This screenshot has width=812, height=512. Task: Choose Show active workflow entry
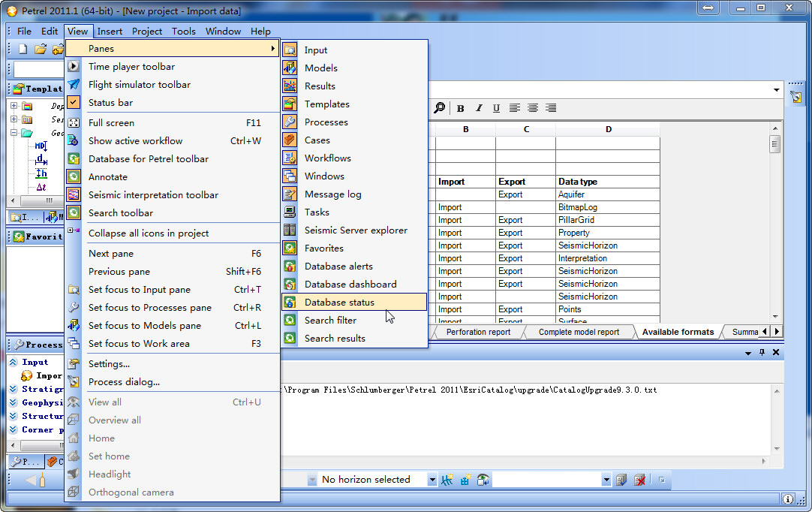coord(173,141)
